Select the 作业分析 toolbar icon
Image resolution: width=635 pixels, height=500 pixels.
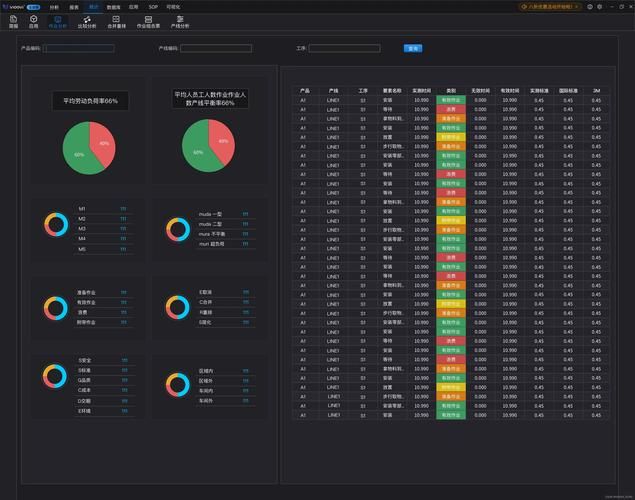click(59, 21)
